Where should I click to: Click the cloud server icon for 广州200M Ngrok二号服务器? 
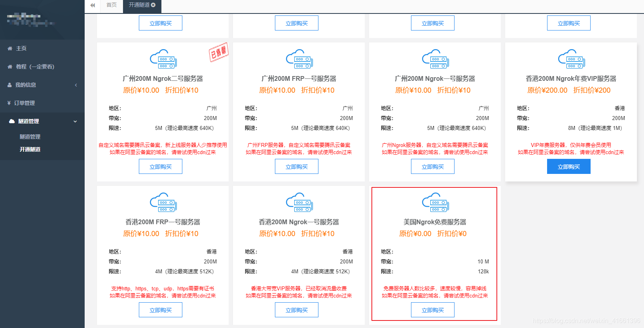[x=163, y=59]
